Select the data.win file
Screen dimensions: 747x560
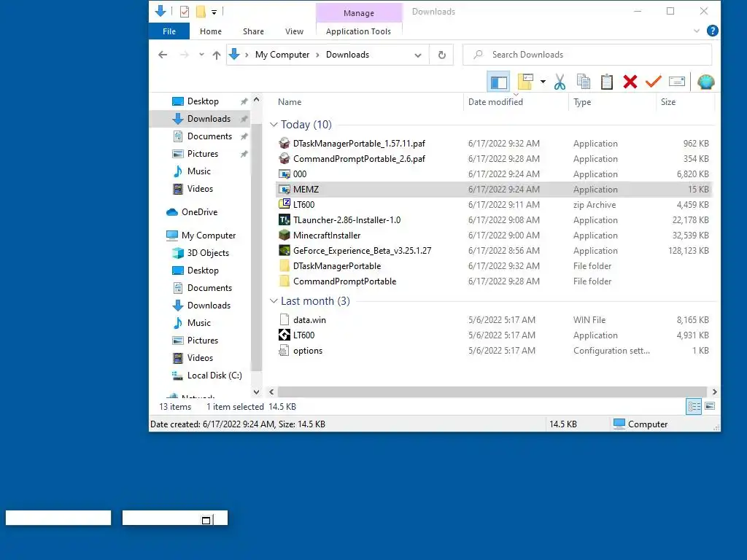pos(494,320)
